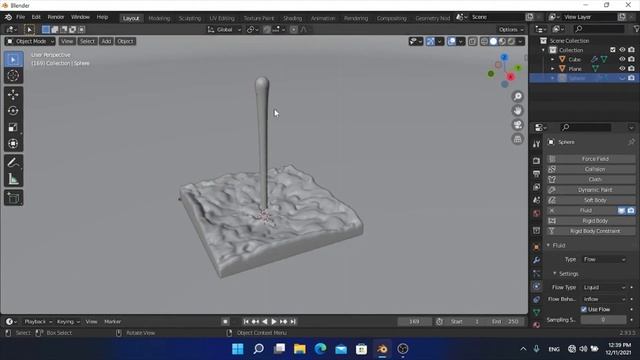This screenshot has height=360, width=640.
Task: Disable Cube in renders camera icon
Action: [x=631, y=59]
